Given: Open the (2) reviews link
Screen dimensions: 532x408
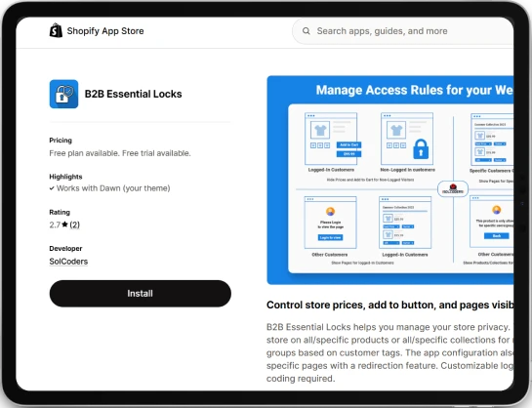Looking at the screenshot, I should pos(74,224).
